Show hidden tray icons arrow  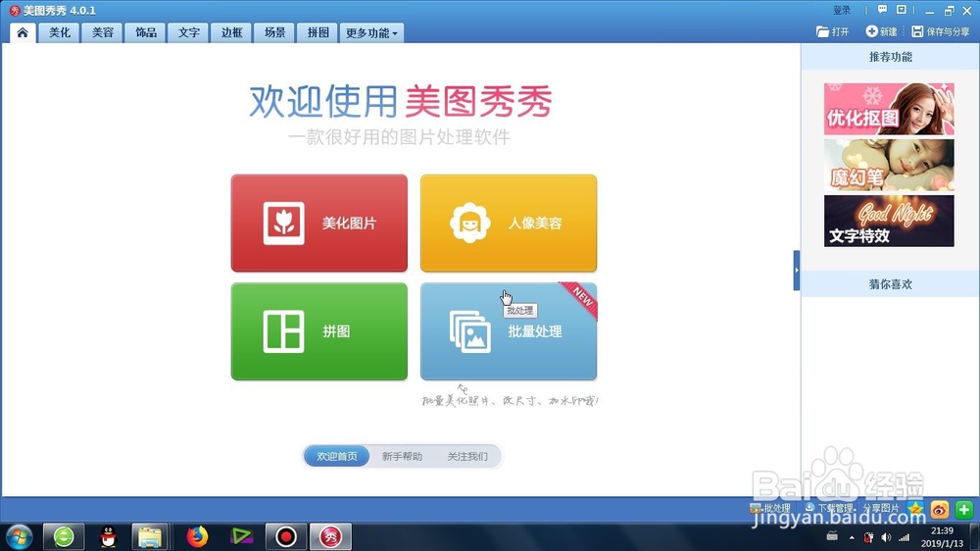pyautogui.click(x=852, y=537)
